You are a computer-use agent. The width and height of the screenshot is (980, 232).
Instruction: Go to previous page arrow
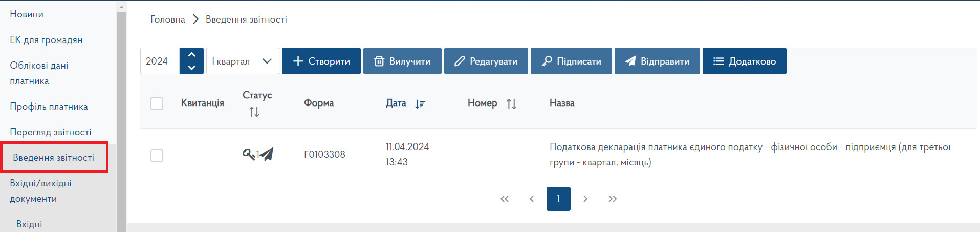(532, 199)
